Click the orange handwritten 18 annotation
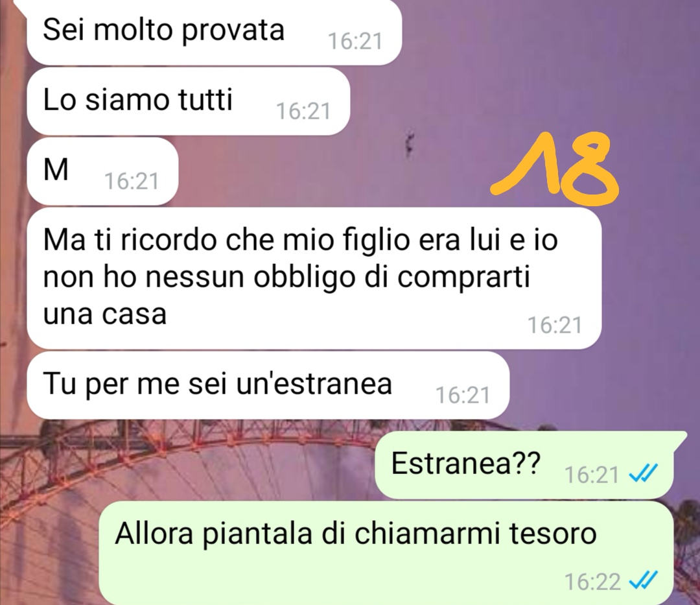 pyautogui.click(x=555, y=164)
